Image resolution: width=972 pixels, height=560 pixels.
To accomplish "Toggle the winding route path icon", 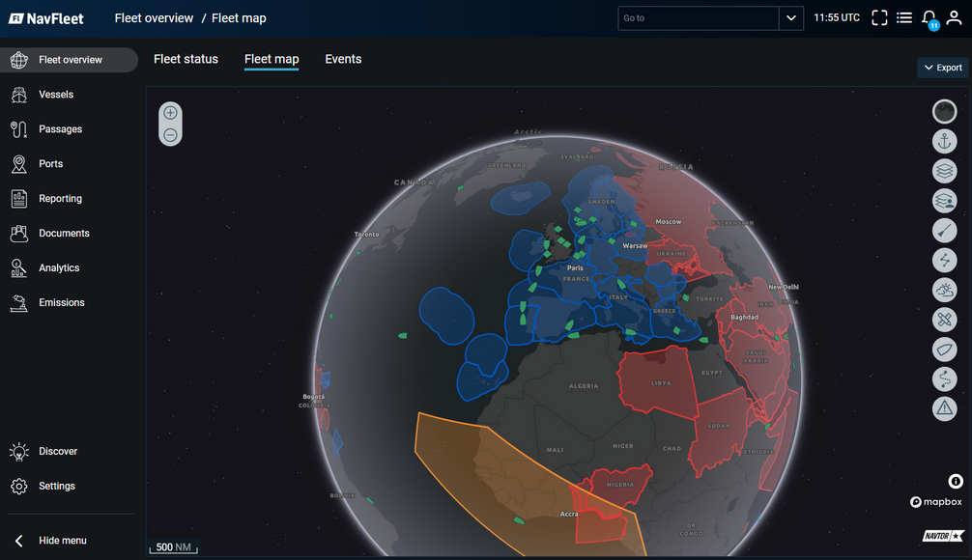I will tap(945, 379).
